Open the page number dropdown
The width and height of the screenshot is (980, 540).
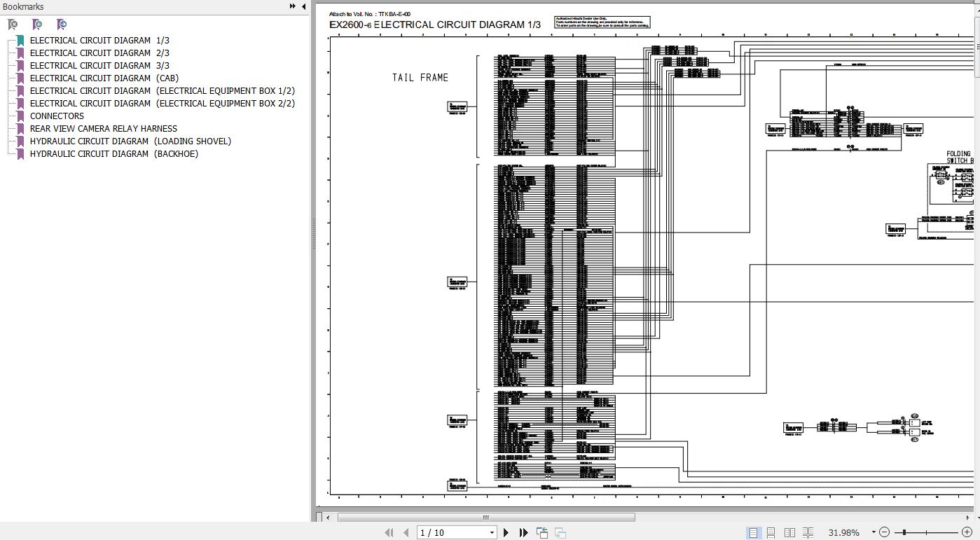click(x=492, y=532)
